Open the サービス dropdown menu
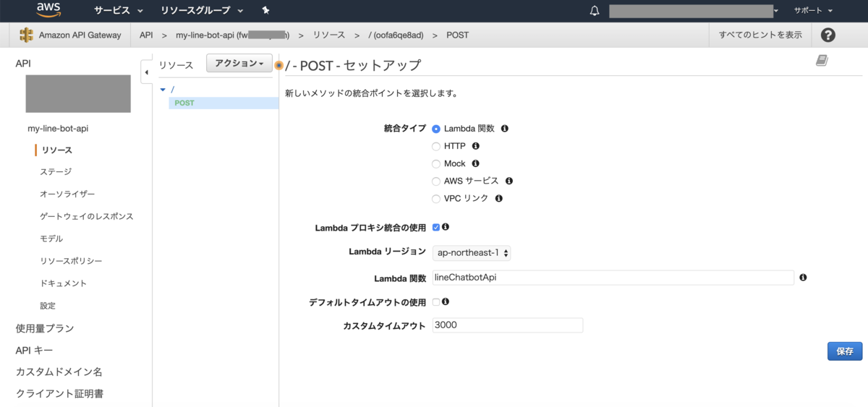The width and height of the screenshot is (868, 407). (119, 11)
